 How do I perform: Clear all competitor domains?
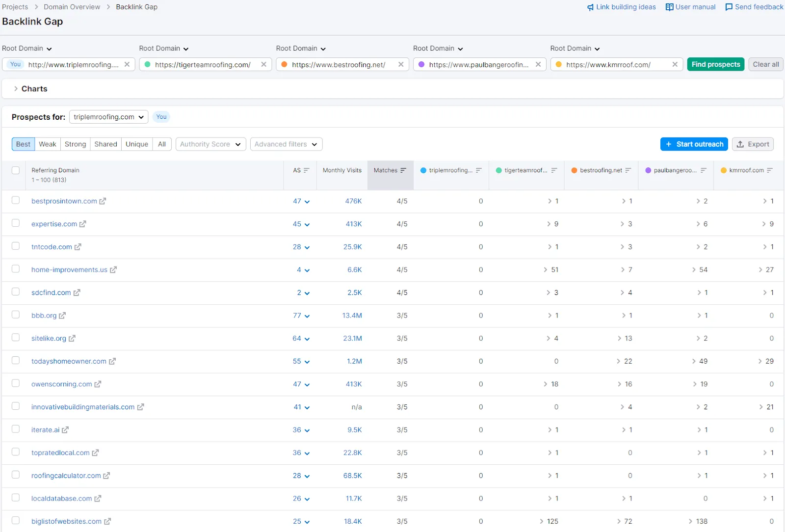pos(765,64)
